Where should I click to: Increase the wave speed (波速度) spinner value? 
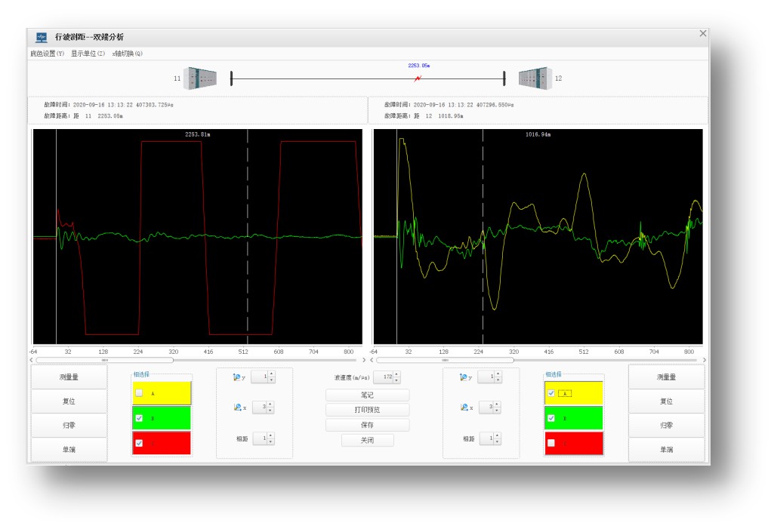(x=396, y=374)
